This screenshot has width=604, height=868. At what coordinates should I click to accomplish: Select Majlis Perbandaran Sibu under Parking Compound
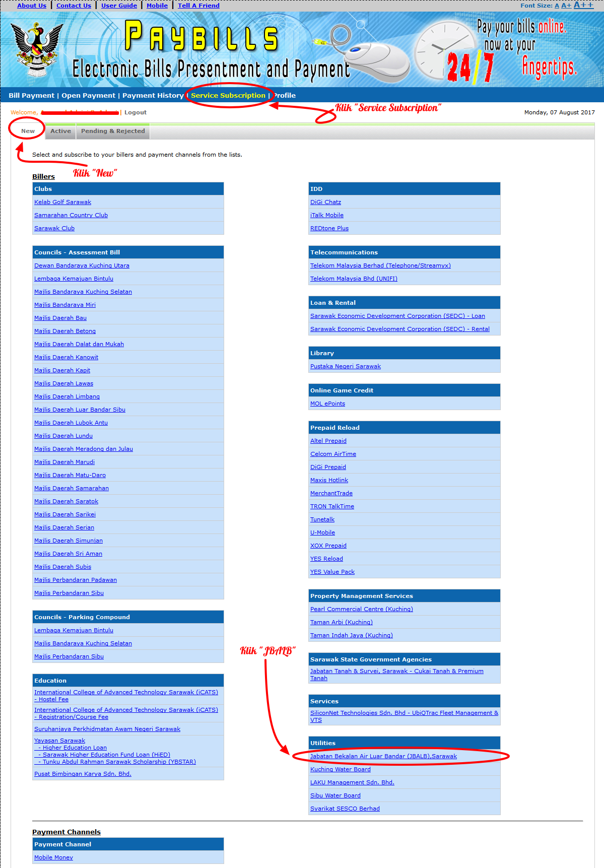coord(69,656)
